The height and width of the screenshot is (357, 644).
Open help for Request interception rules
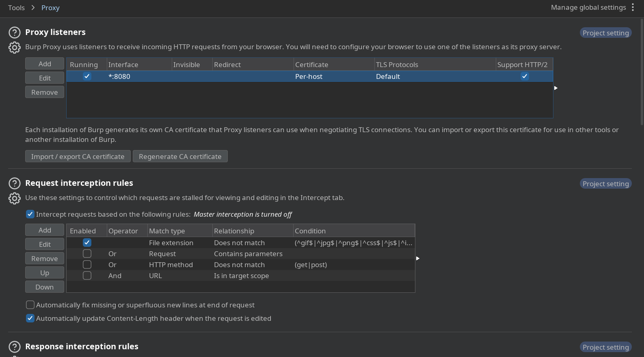[x=15, y=183]
